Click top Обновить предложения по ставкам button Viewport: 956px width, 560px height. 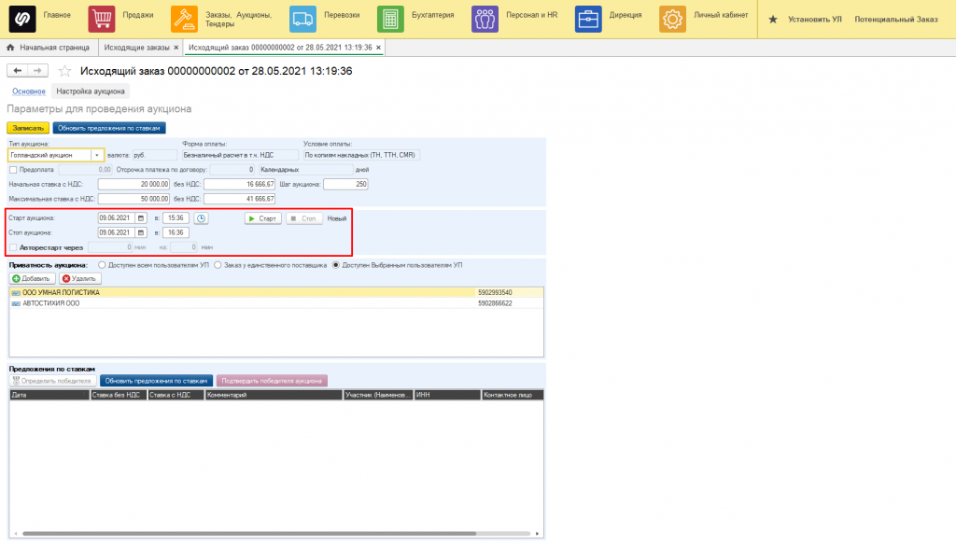109,128
